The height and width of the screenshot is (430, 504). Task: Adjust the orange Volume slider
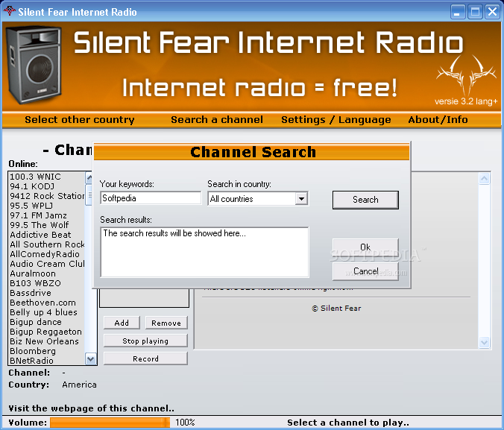(x=110, y=423)
